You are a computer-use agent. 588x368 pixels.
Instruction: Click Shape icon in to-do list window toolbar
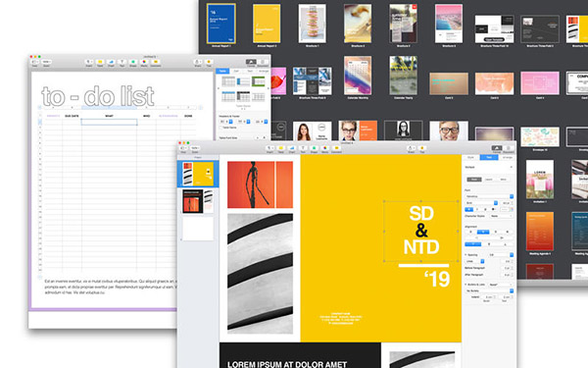132,62
